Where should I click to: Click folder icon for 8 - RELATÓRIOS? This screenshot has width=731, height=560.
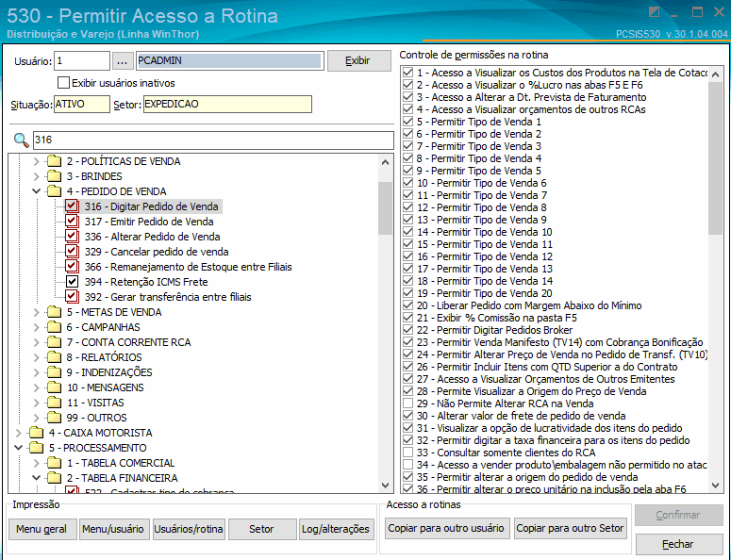(x=54, y=357)
